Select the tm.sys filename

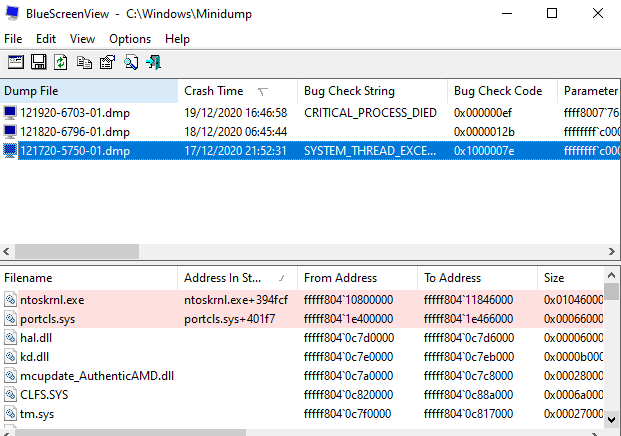(x=37, y=414)
